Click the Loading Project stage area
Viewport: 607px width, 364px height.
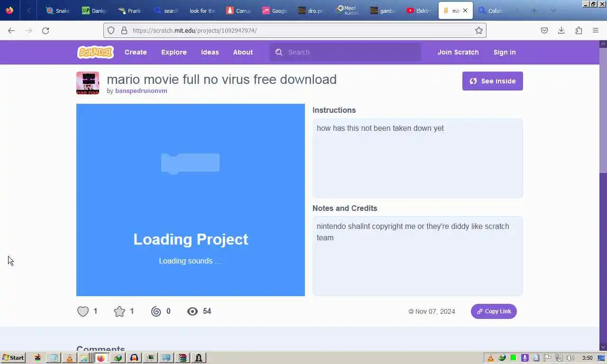(x=191, y=200)
